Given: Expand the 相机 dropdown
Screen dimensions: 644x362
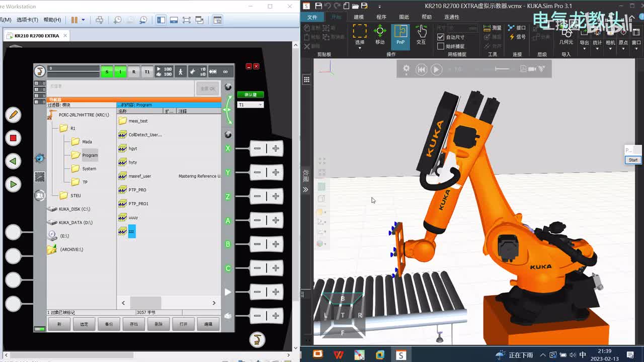Looking at the screenshot, I should click(610, 48).
